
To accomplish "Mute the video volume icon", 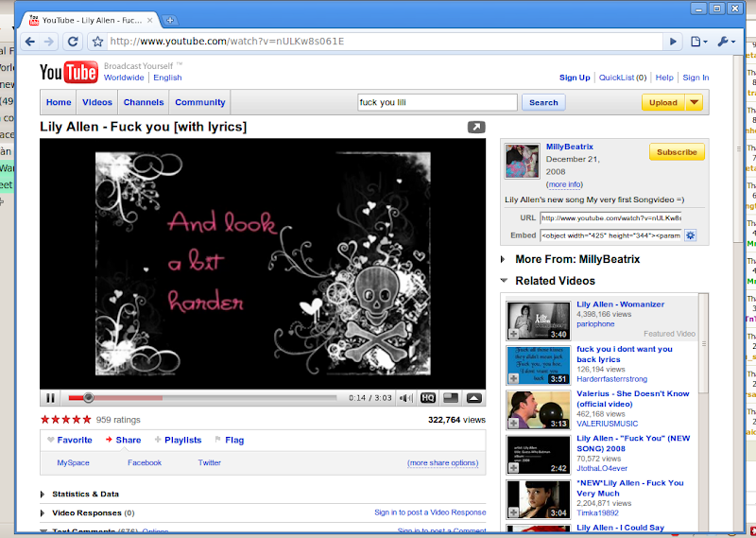I will tap(406, 398).
